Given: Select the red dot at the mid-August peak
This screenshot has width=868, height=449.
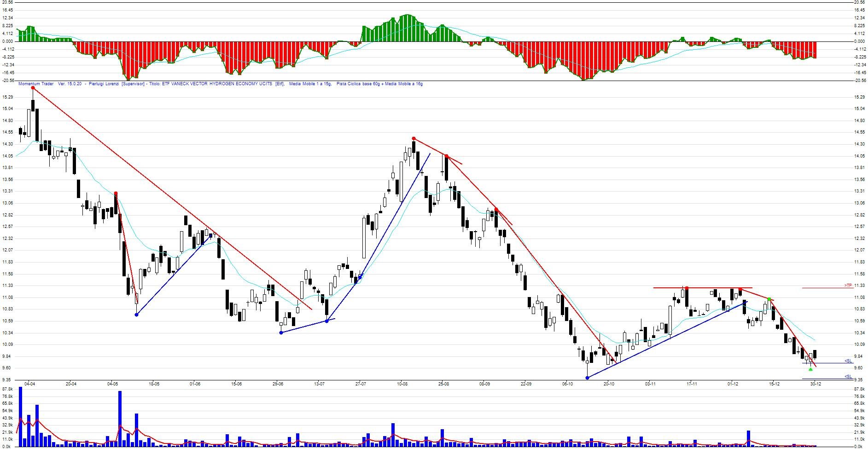Looking at the screenshot, I should pos(414,138).
